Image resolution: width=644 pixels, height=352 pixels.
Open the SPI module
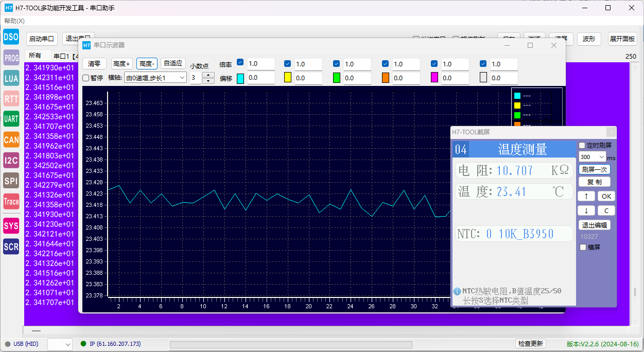pyautogui.click(x=11, y=181)
